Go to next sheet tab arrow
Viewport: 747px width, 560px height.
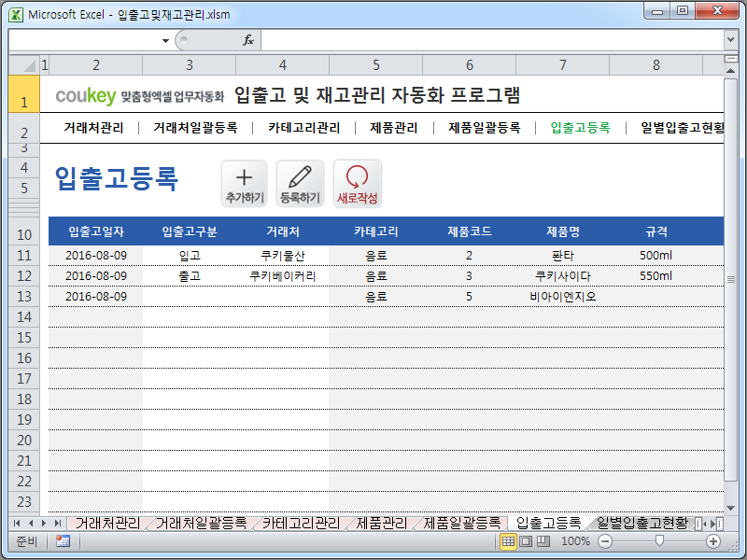click(x=44, y=524)
